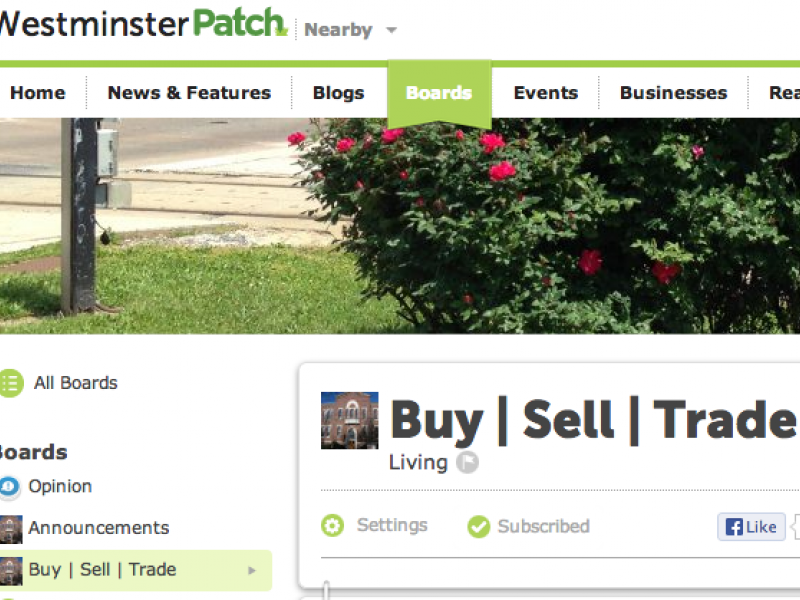Click the Facebook Like button
The image size is (800, 600).
tap(751, 527)
